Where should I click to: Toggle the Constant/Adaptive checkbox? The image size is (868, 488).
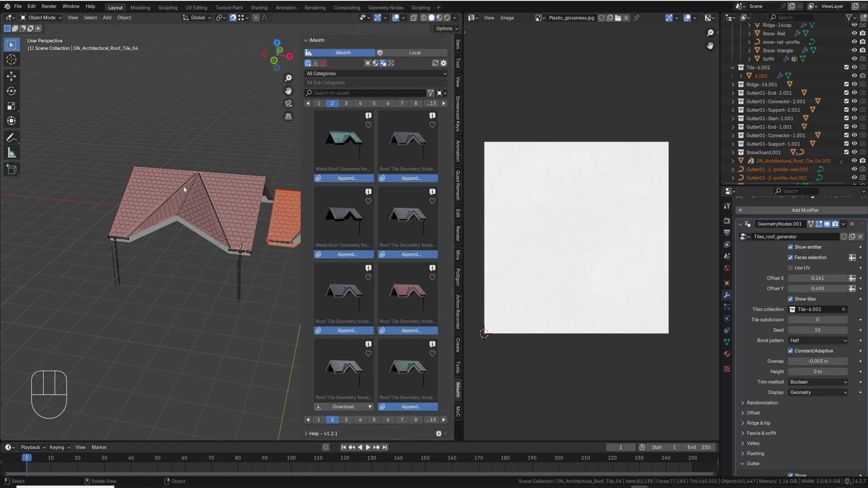790,351
